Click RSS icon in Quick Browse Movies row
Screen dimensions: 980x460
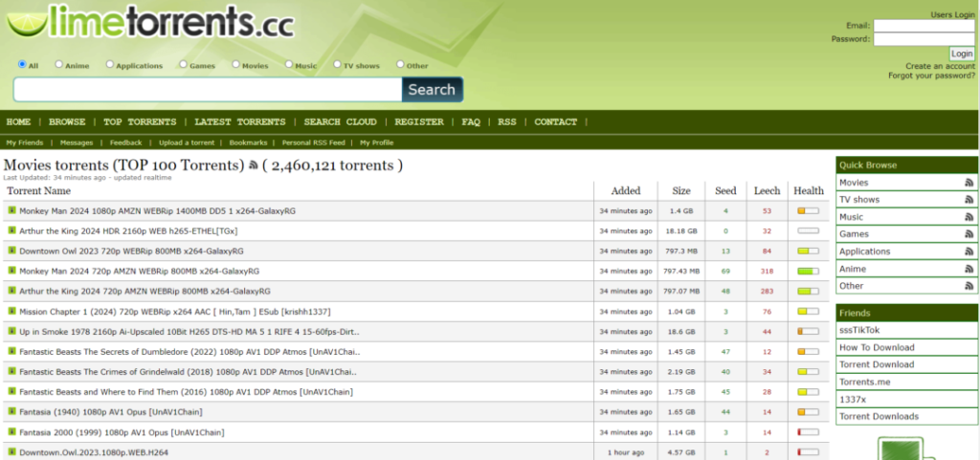(x=969, y=183)
